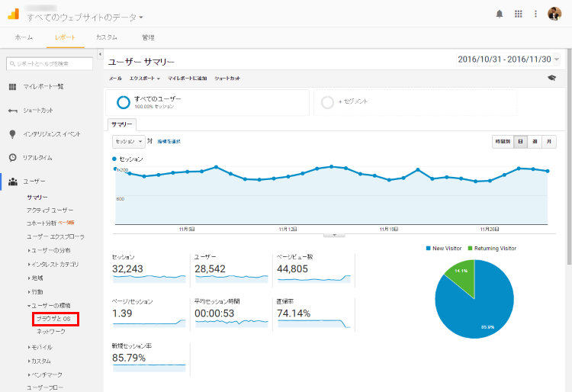The image size is (572, 392).
Task: Open the notifications bell icon
Action: click(500, 14)
